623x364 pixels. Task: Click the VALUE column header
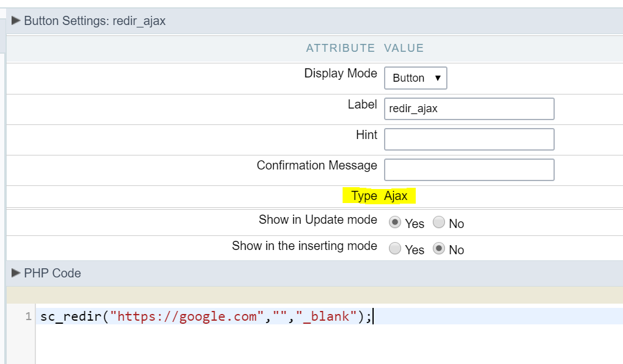coord(404,48)
